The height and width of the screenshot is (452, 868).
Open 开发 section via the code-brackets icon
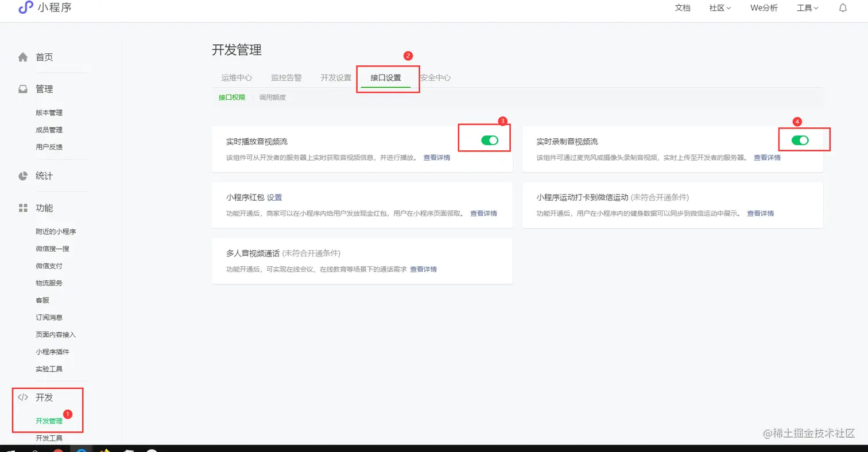[23, 397]
